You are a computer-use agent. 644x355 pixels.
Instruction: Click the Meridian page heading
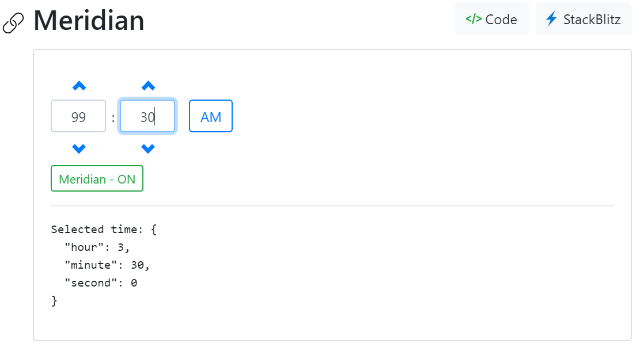tap(89, 21)
